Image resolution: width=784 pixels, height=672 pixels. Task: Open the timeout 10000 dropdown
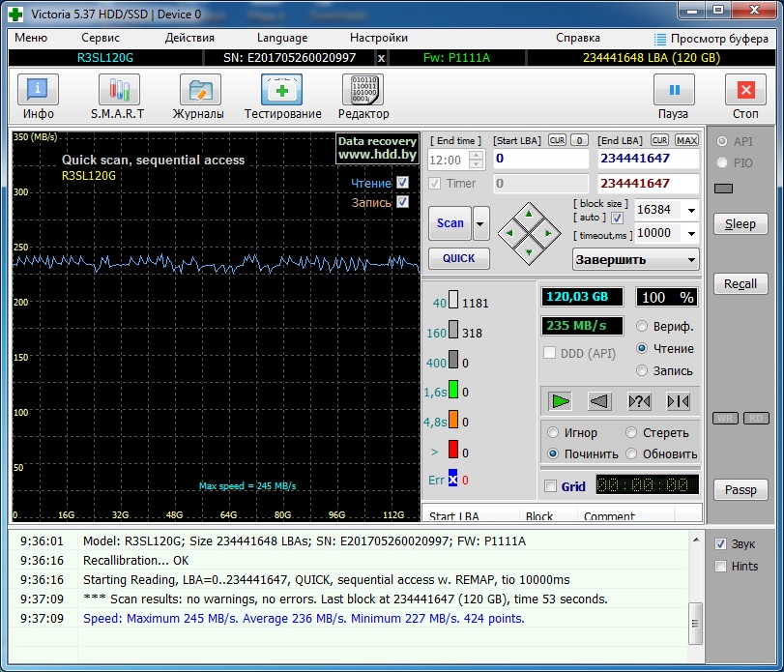pyautogui.click(x=691, y=233)
